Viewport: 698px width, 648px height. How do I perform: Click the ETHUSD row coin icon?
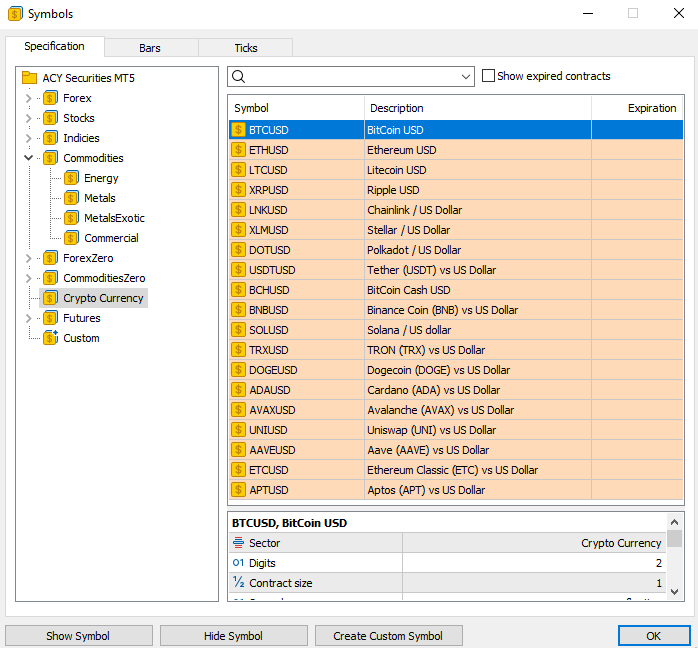(239, 150)
